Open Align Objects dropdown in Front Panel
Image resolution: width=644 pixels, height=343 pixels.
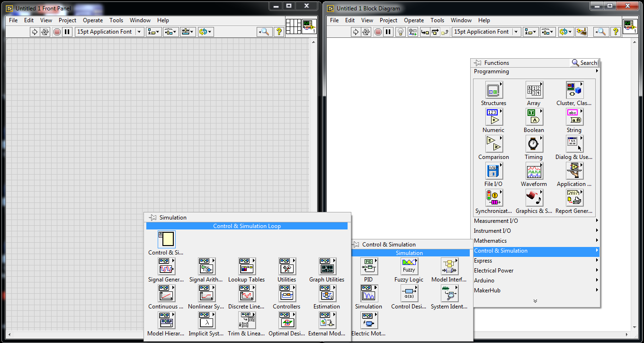(x=154, y=32)
